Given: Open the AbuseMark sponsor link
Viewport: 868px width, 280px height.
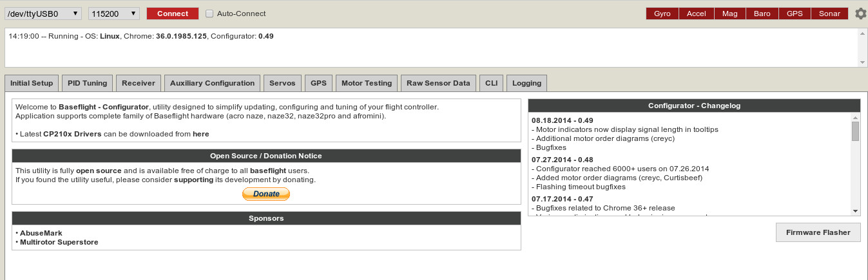Looking at the screenshot, I should [x=41, y=233].
